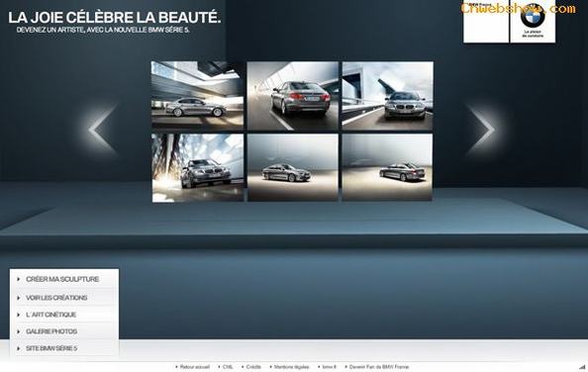Click Devenir Fan de BMW France link
The height and width of the screenshot is (372, 588).
coord(379,367)
